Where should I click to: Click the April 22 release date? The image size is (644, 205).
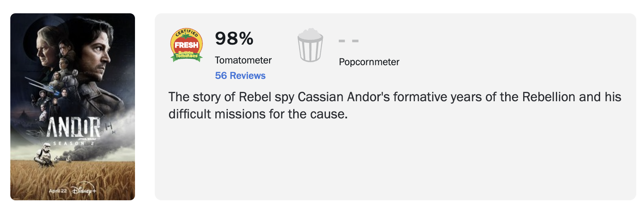[x=58, y=191]
